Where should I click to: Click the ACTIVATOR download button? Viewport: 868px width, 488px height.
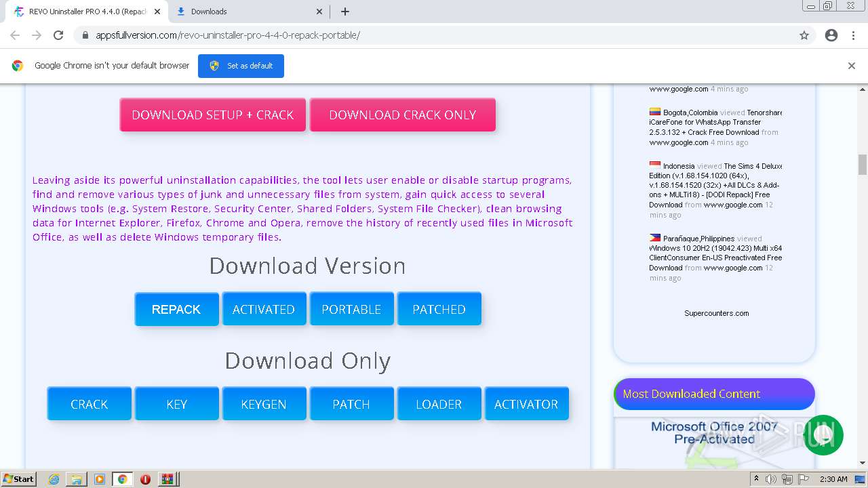click(x=526, y=404)
